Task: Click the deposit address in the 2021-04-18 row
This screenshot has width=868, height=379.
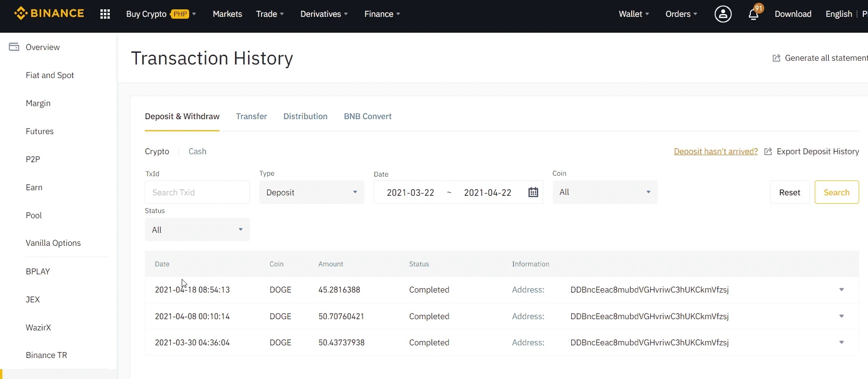Action: tap(649, 290)
